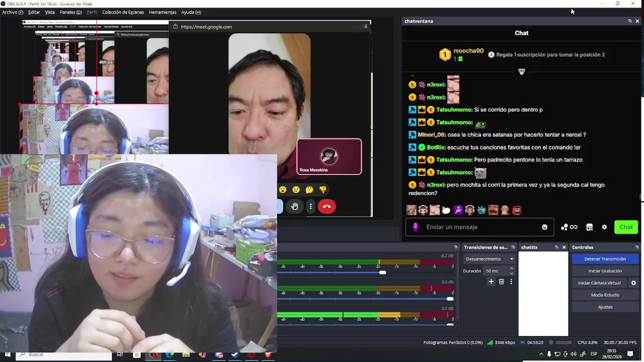Undock the chattts panel icon
Viewport: 644px width, 362px height.
pyautogui.click(x=556, y=247)
